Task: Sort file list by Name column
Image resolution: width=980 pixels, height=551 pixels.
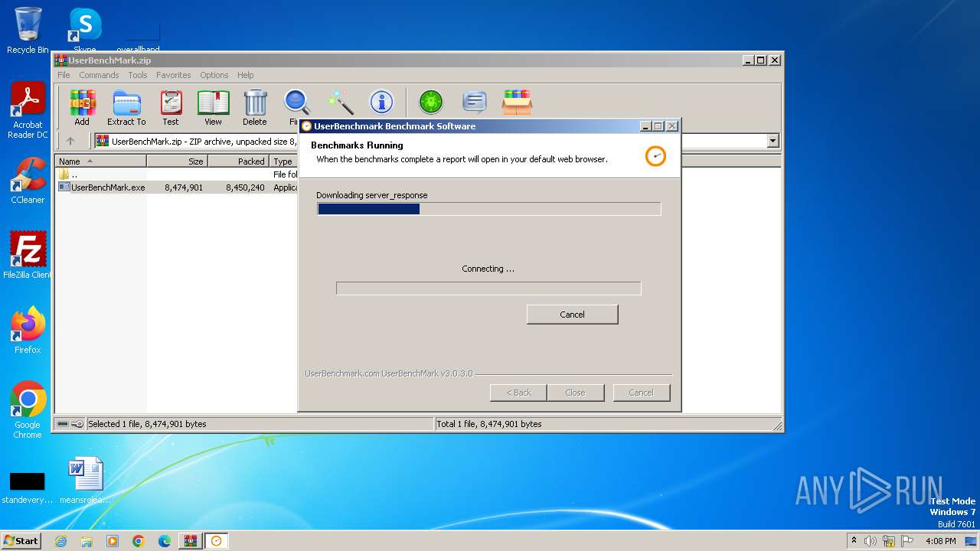Action: pyautogui.click(x=101, y=161)
